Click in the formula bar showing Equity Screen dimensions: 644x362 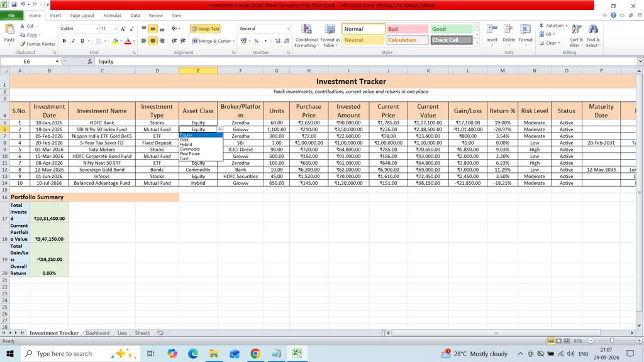pos(365,62)
